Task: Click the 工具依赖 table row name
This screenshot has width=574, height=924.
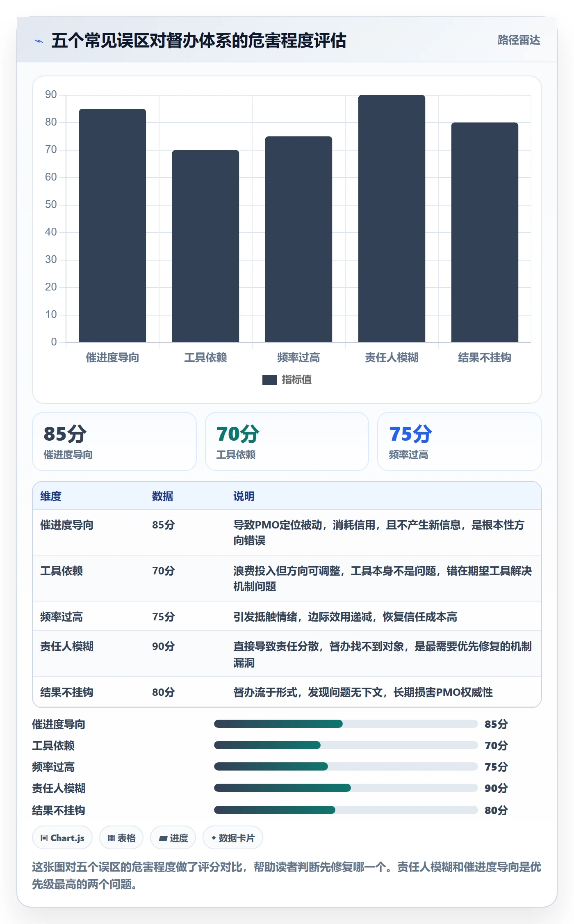Action: (61, 571)
